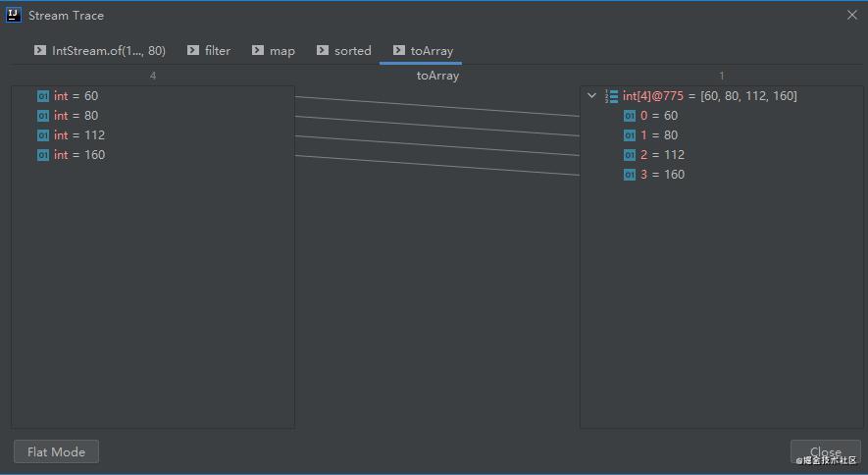Click the count '4' above left panel
This screenshot has height=475, width=868.
click(x=153, y=76)
